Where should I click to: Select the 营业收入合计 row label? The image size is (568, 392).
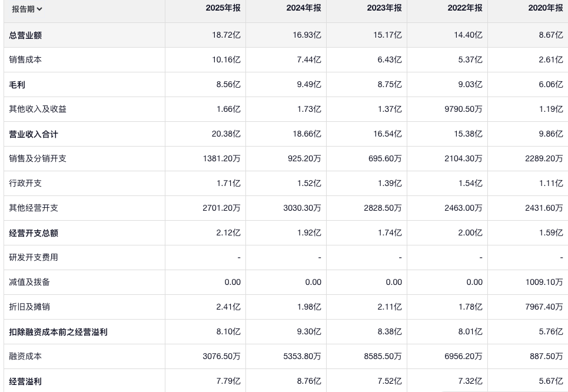coord(34,134)
